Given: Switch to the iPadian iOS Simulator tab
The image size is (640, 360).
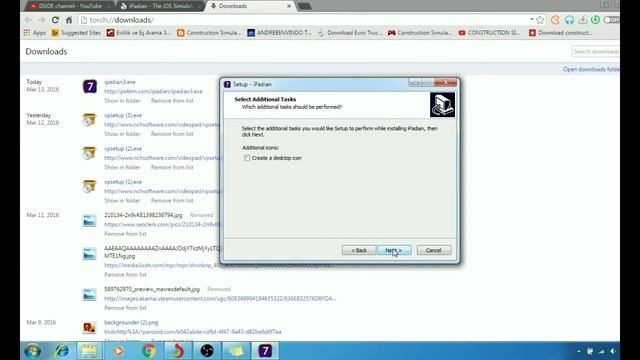Looking at the screenshot, I should pos(159,6).
